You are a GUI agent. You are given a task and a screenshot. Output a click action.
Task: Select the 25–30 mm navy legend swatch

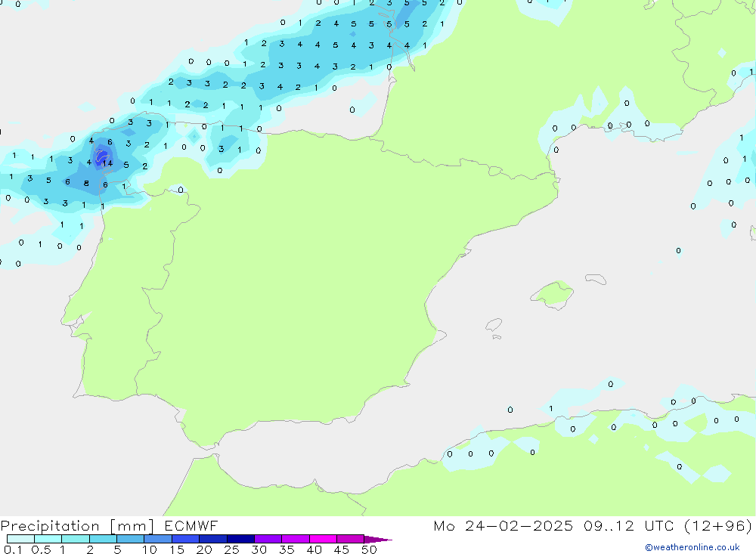(x=240, y=539)
